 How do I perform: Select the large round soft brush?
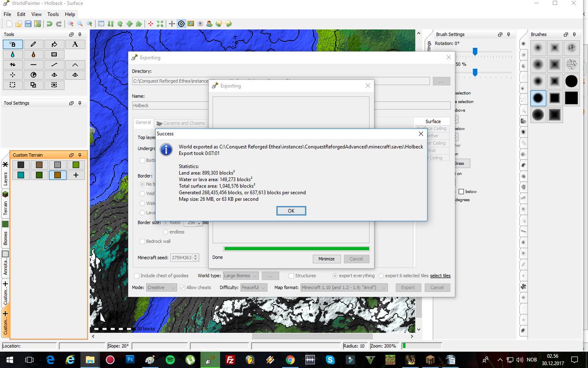click(539, 115)
